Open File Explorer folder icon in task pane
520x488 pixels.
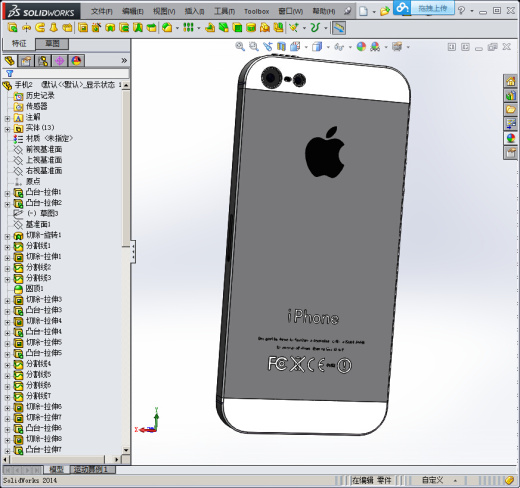pos(511,110)
